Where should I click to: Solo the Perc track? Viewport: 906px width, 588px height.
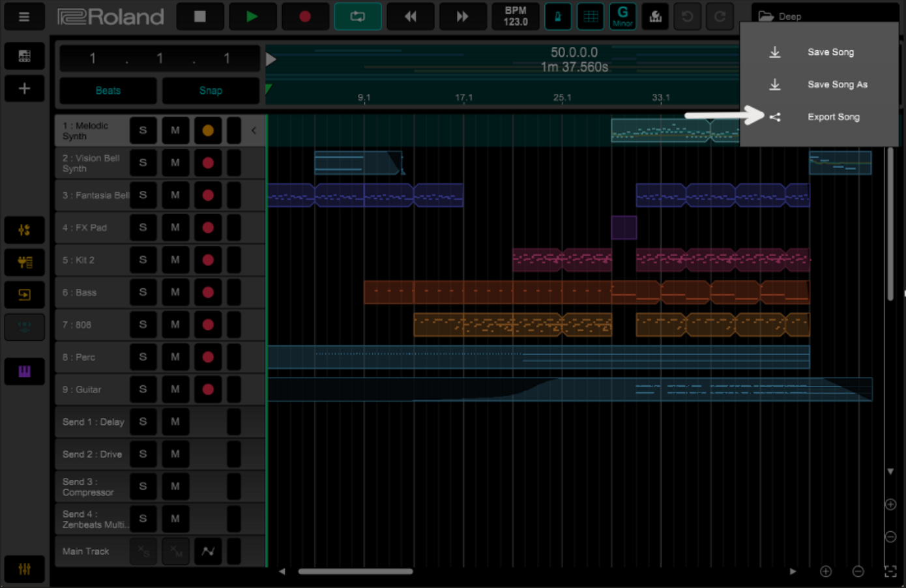tap(143, 357)
